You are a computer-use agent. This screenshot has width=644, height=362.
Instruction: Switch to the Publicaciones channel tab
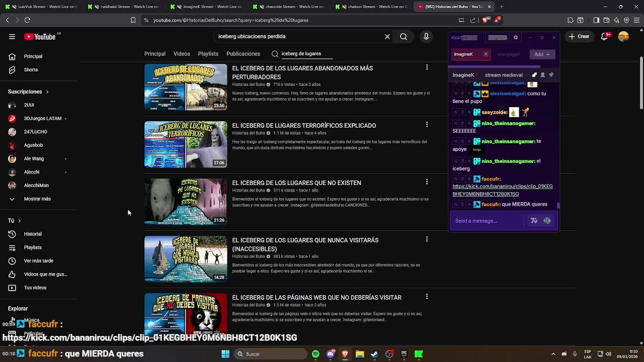click(243, 54)
